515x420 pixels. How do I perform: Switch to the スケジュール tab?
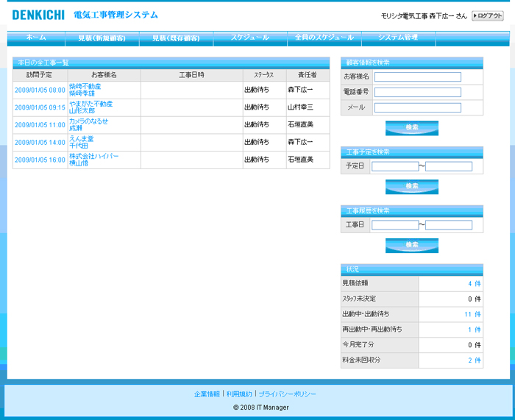tap(249, 38)
